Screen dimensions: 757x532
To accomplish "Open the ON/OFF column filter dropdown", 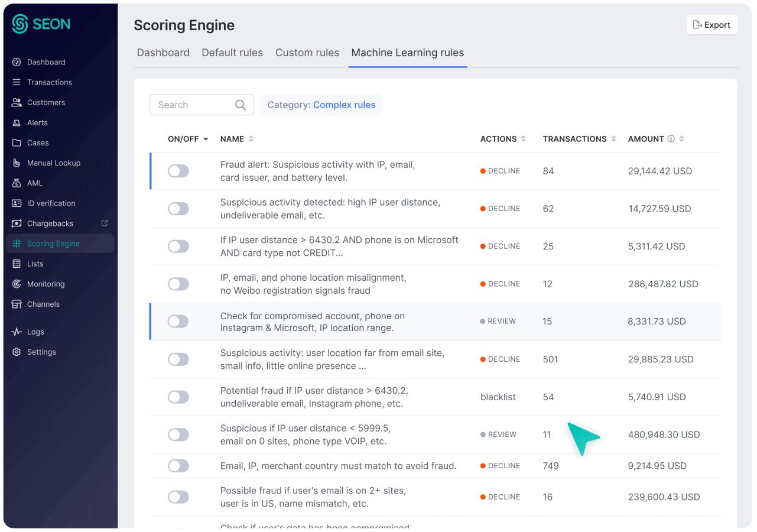I will [206, 139].
